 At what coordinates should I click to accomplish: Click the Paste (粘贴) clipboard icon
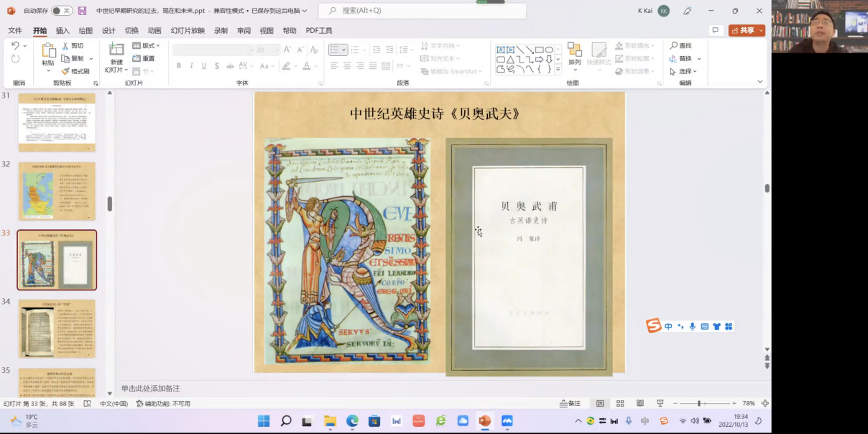pos(48,50)
